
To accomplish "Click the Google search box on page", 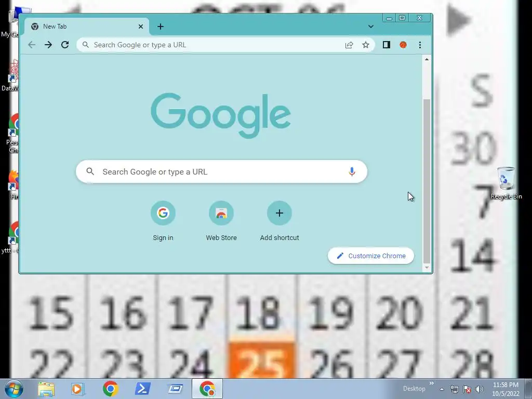I will pos(221,171).
